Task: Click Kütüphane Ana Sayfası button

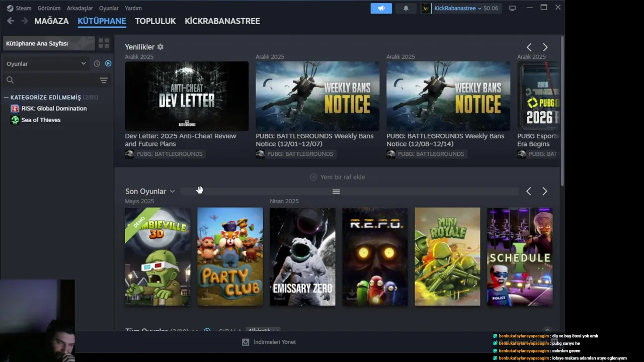Action: pyautogui.click(x=49, y=43)
